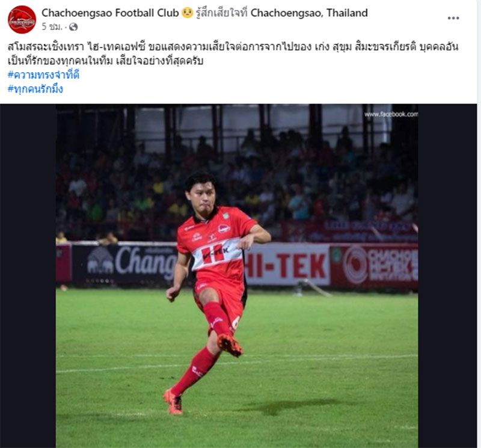Click the raised orange football boot
The height and width of the screenshot is (448, 481).
tap(230, 345)
